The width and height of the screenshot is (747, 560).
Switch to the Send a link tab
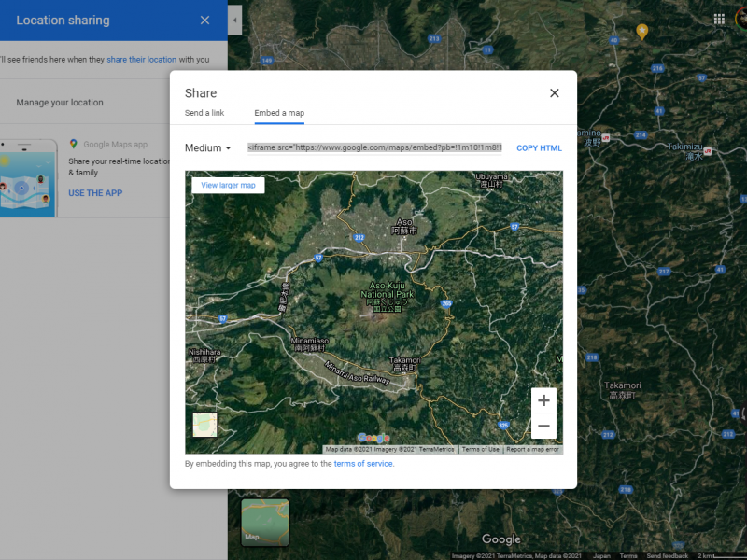(x=204, y=113)
